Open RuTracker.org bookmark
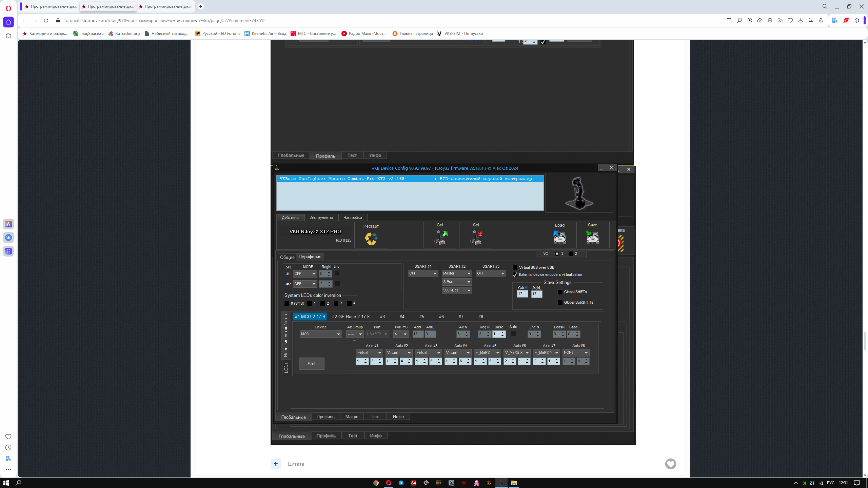 click(x=124, y=34)
